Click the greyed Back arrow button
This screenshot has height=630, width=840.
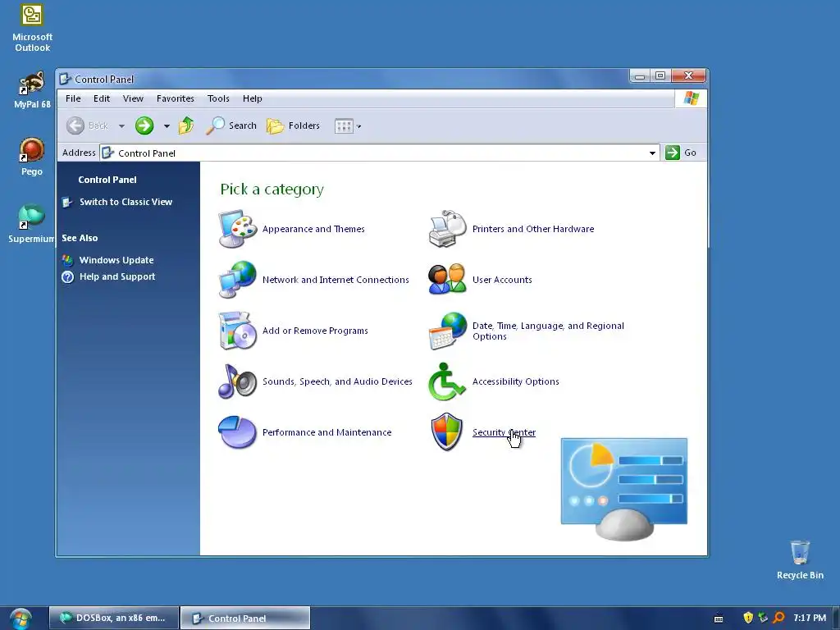(75, 126)
